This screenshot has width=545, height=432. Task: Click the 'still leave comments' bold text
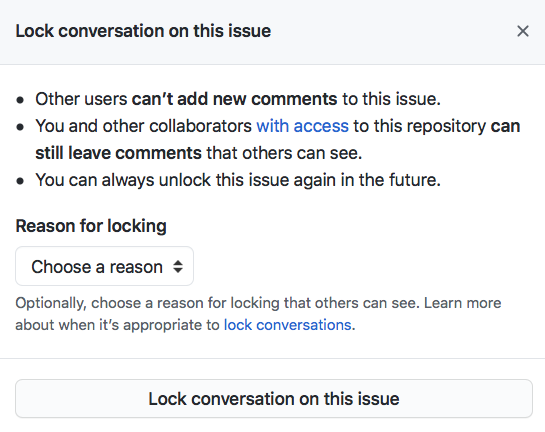click(x=118, y=153)
